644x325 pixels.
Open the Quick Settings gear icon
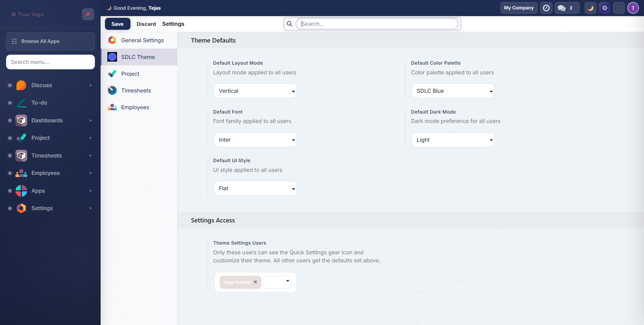click(x=605, y=8)
